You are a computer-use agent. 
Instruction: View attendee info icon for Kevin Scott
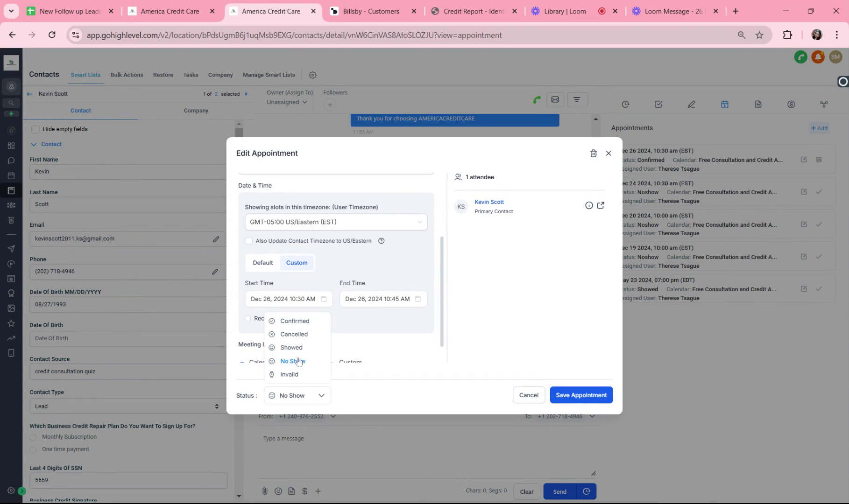coord(589,205)
